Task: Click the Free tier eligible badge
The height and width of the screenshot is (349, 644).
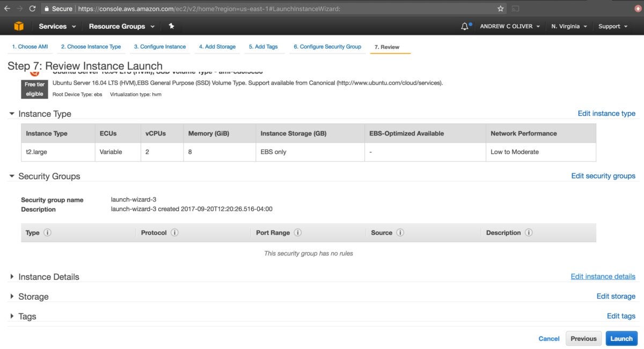Action: pos(34,89)
